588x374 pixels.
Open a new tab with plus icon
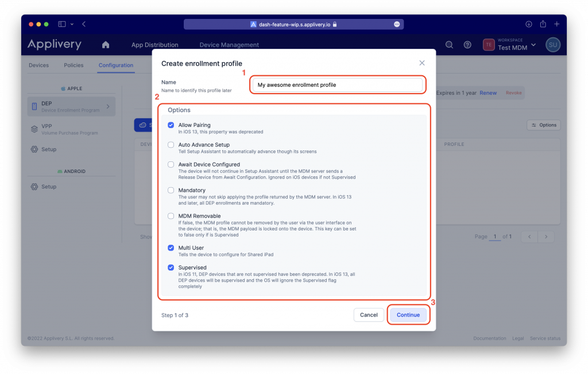[557, 24]
